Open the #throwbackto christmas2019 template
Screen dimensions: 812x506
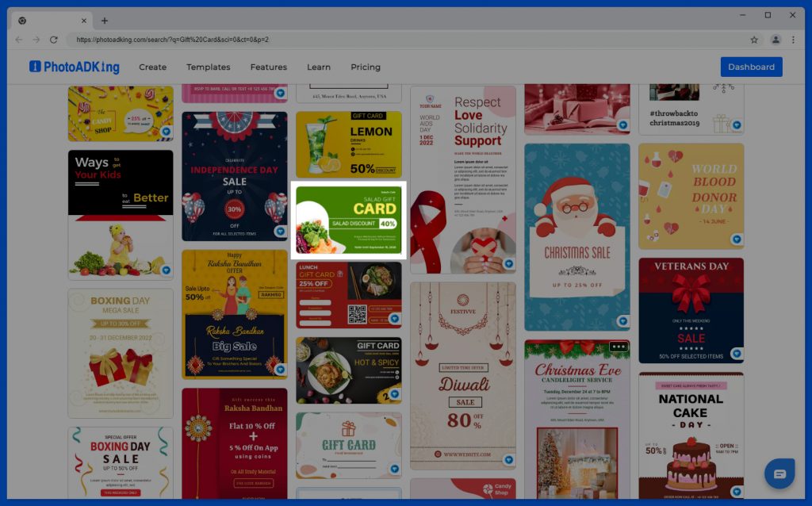click(x=691, y=109)
